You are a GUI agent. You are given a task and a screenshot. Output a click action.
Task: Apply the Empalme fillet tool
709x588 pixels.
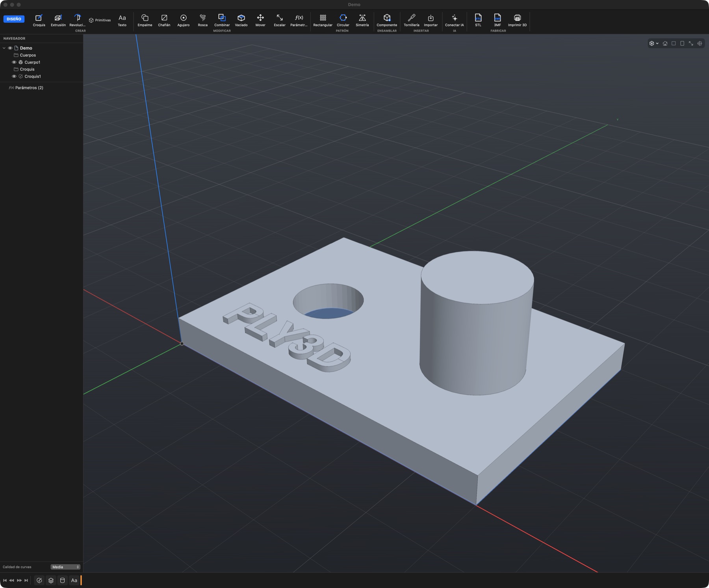[145, 20]
